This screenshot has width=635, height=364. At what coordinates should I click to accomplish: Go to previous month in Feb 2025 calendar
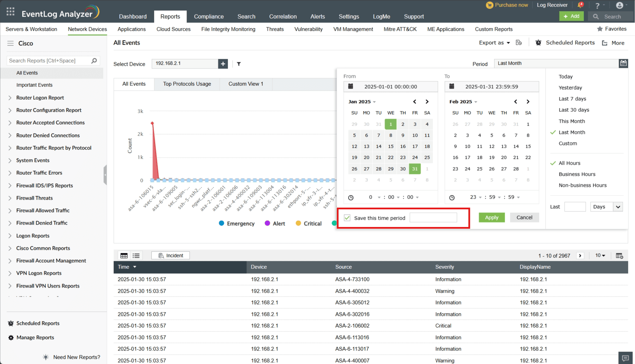click(x=516, y=102)
